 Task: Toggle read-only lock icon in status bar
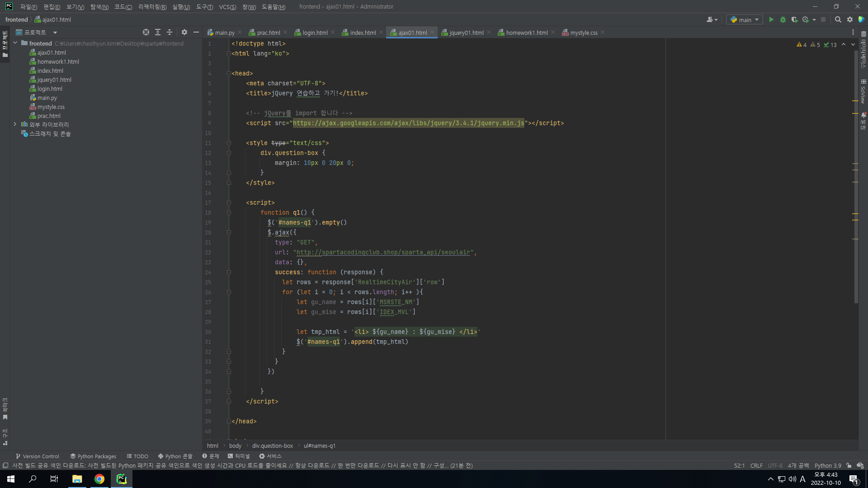coord(849,465)
